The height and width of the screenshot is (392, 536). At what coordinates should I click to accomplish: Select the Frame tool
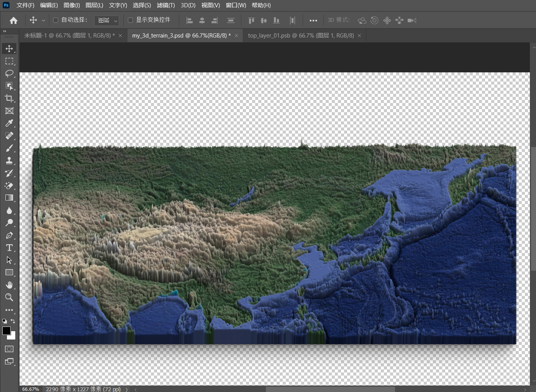(9, 111)
